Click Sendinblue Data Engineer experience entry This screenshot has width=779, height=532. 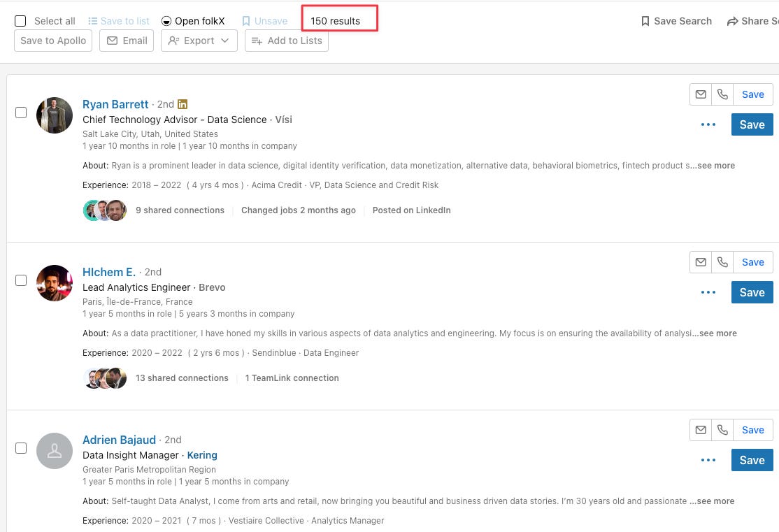(245, 353)
